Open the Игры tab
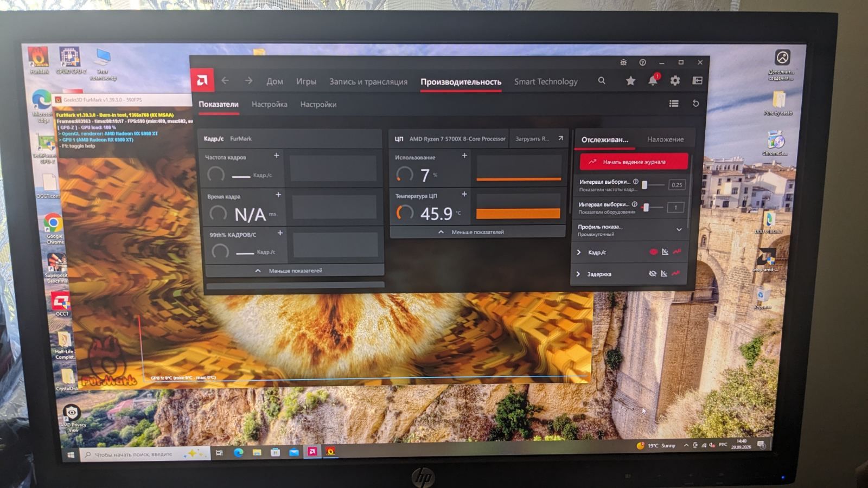This screenshot has height=488, width=868. tap(306, 81)
